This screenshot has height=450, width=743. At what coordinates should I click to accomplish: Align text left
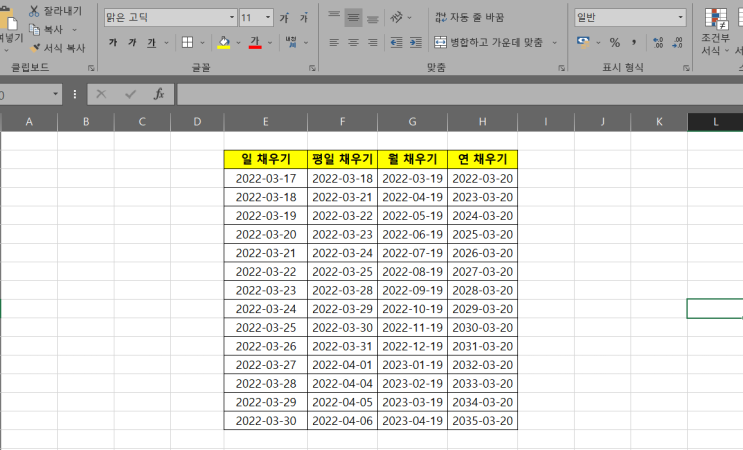(x=334, y=43)
